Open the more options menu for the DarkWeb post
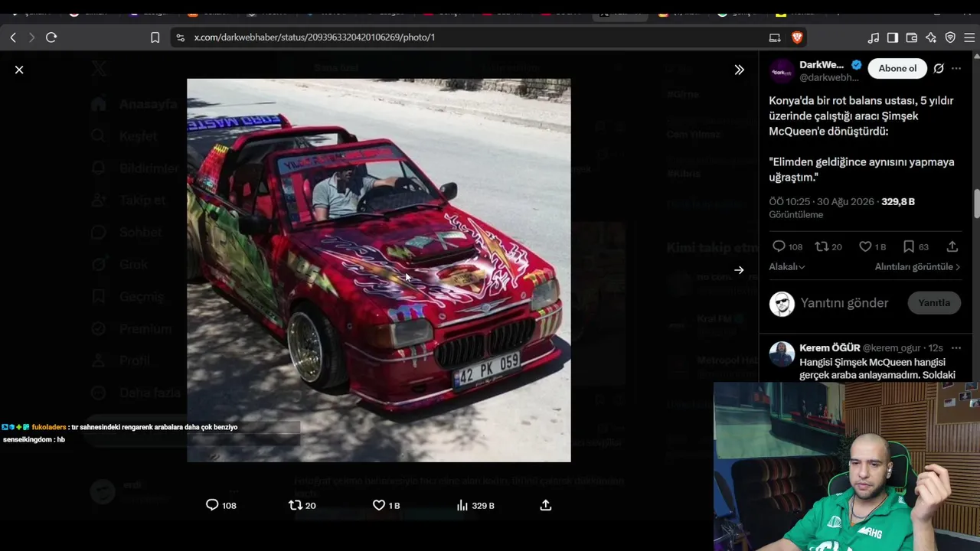The height and width of the screenshot is (551, 980). coord(956,69)
